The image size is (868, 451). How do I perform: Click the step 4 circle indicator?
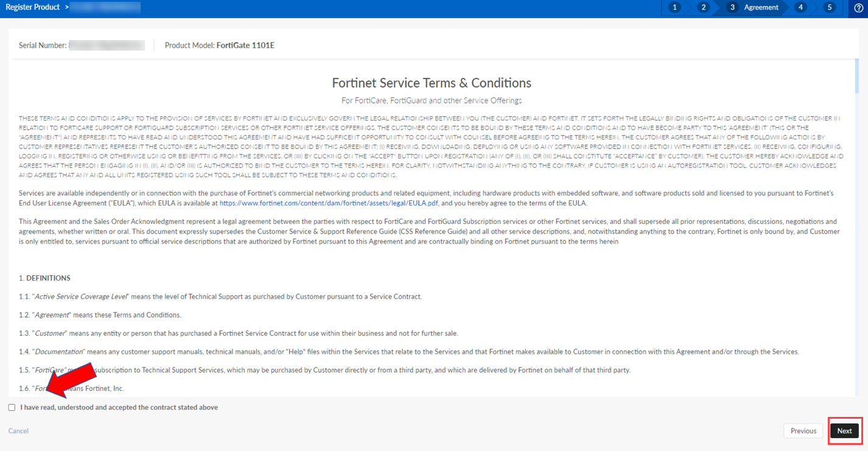(x=800, y=7)
